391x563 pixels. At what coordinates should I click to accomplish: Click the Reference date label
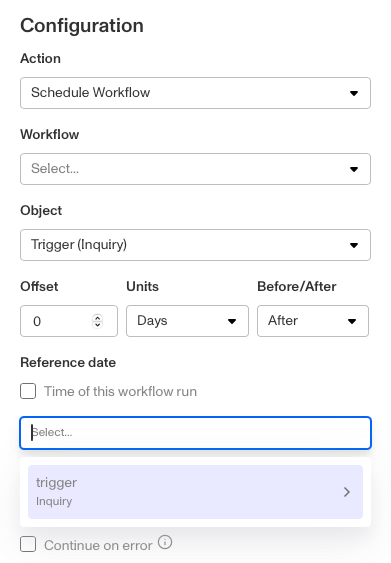68,363
